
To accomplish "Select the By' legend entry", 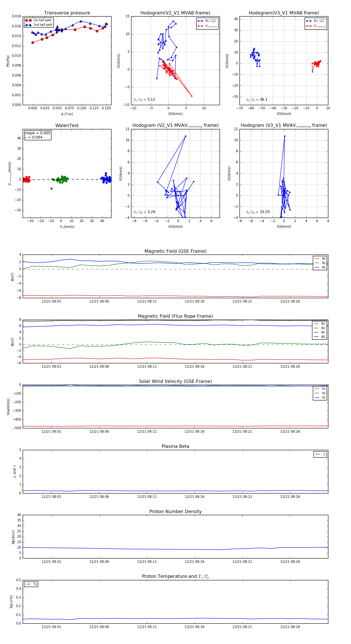I will 320,328.
